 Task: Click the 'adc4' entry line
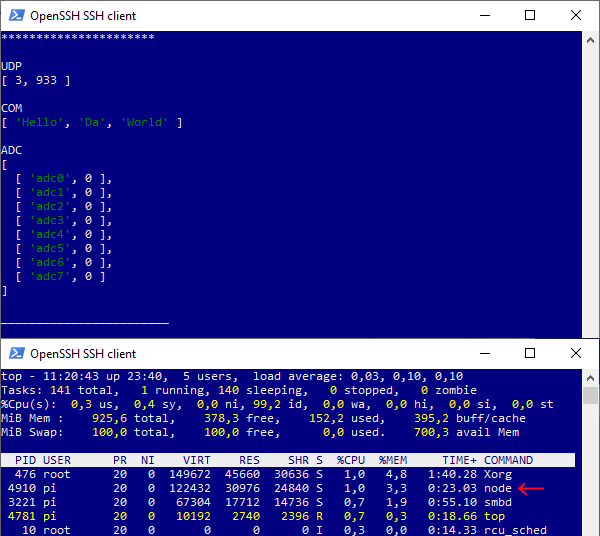coord(64,235)
